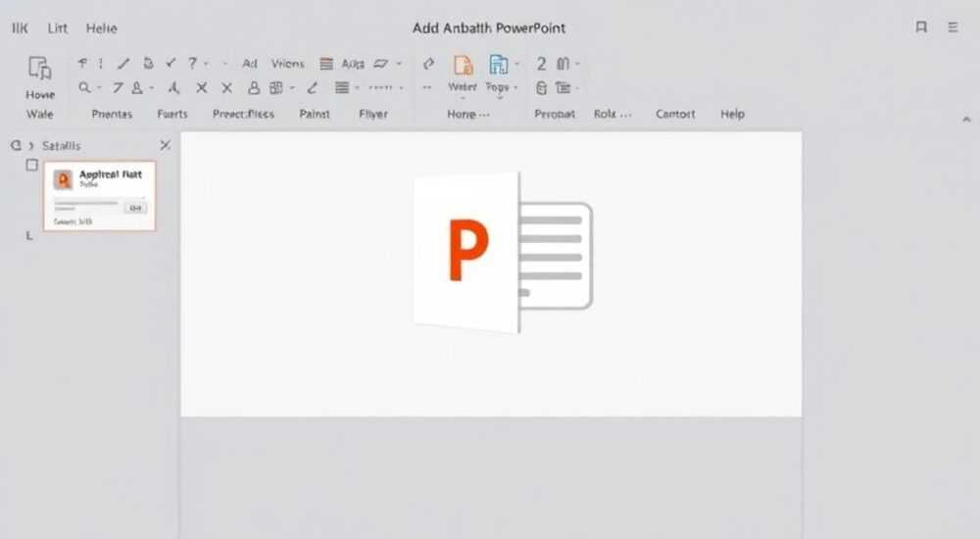Click the refresh icon beside Satallis
Viewport: 980px width, 539px height.
point(16,145)
